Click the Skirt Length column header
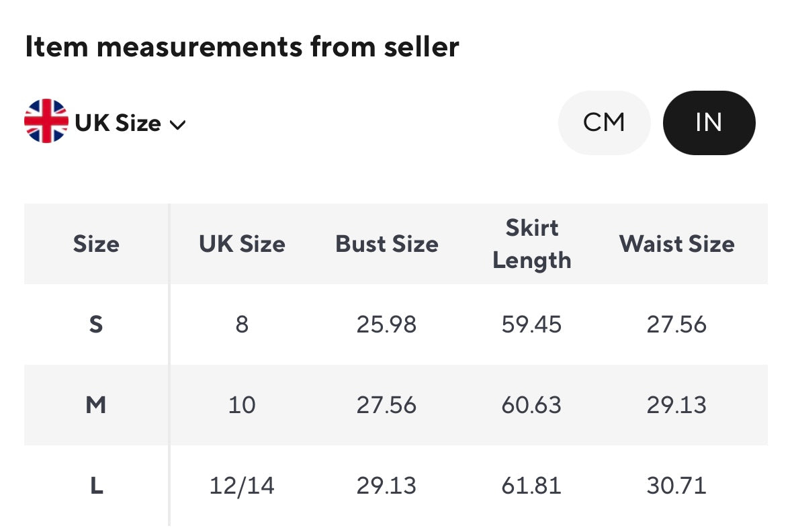792x532 pixels. pyautogui.click(x=531, y=244)
